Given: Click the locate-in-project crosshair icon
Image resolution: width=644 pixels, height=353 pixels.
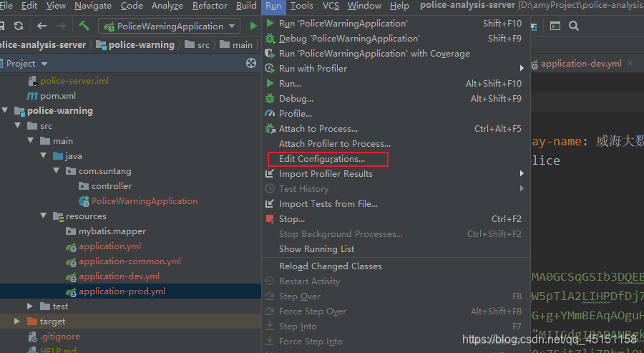Looking at the screenshot, I should click(x=251, y=63).
